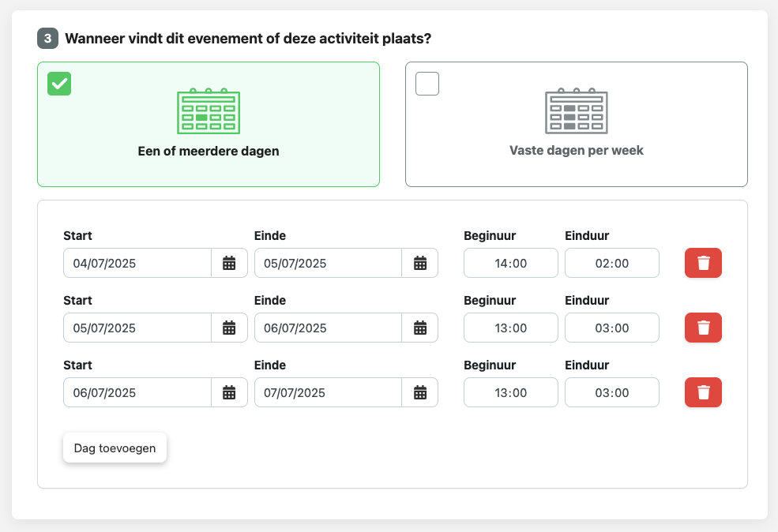
Task: Change the 14:00 Beginuur time field
Action: [x=510, y=264]
